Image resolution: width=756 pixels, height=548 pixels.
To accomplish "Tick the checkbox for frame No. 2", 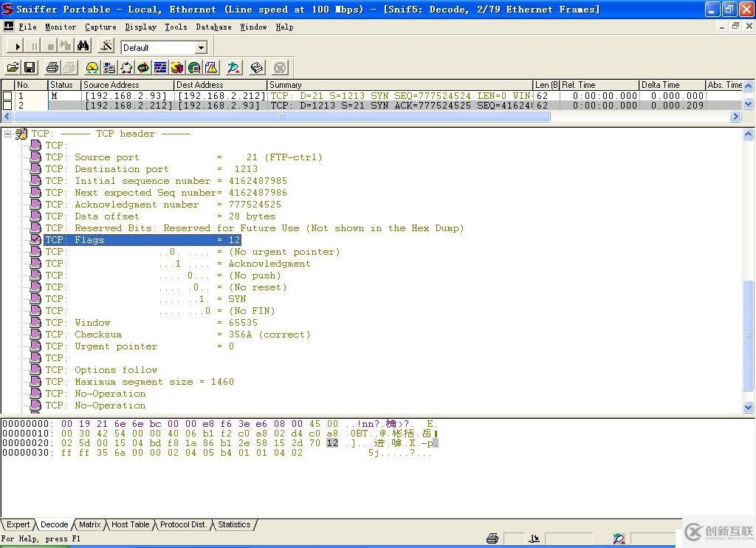I will (x=7, y=105).
